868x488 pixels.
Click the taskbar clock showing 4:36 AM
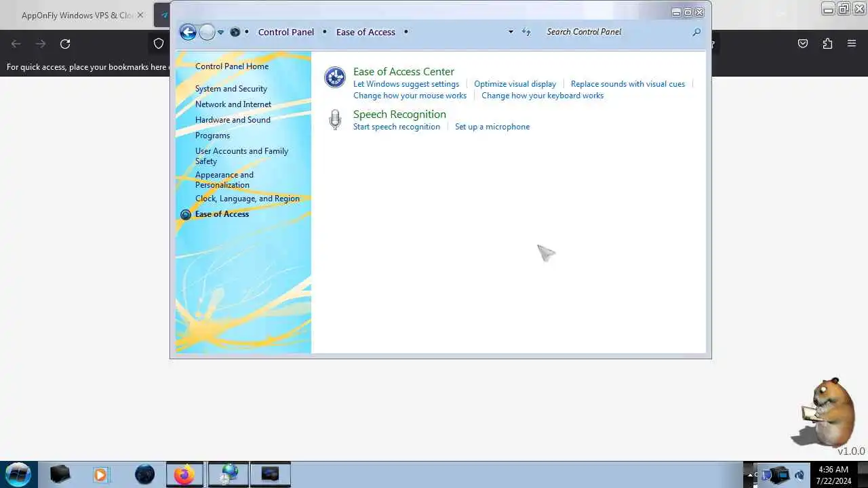(833, 474)
